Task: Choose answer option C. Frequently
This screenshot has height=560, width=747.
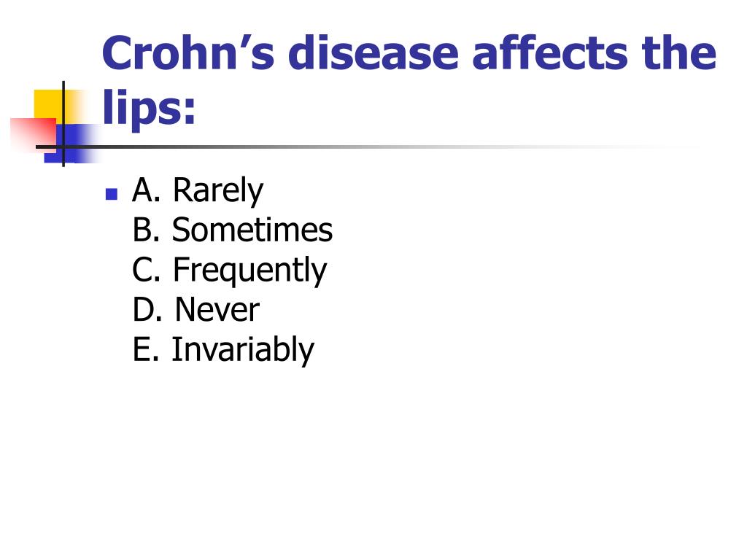Action: pos(229,270)
